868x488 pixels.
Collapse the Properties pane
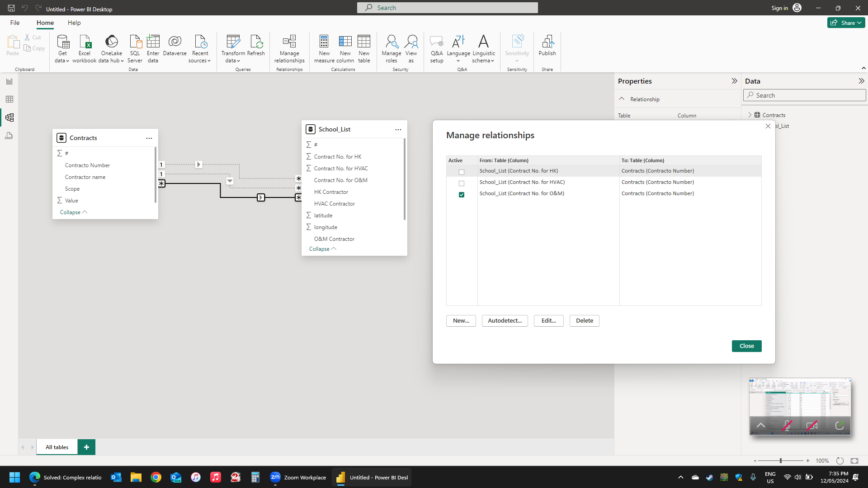tap(734, 81)
